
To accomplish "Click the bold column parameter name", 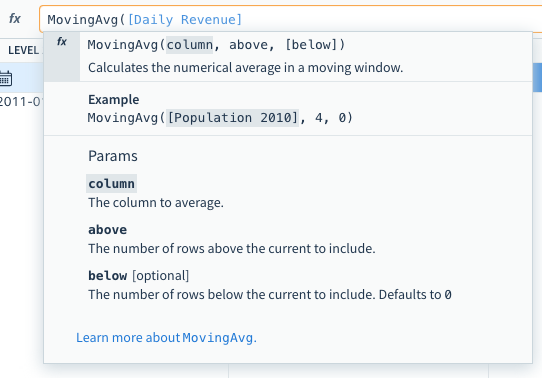I will click(111, 183).
